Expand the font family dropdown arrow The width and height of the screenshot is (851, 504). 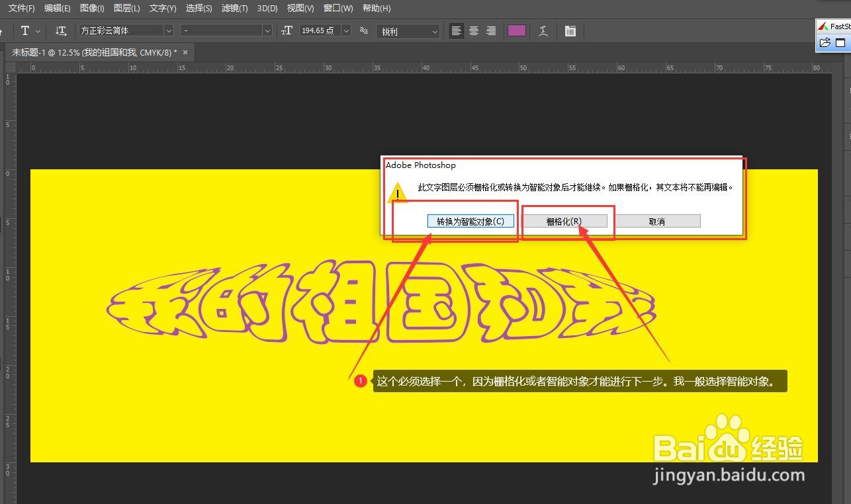tap(168, 30)
